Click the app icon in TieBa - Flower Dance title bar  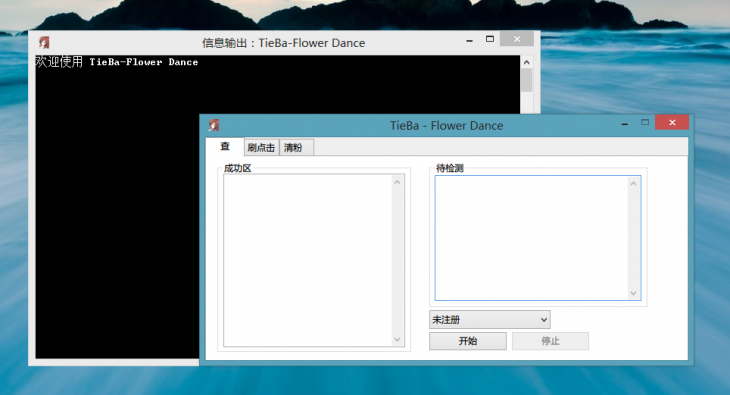(x=214, y=125)
